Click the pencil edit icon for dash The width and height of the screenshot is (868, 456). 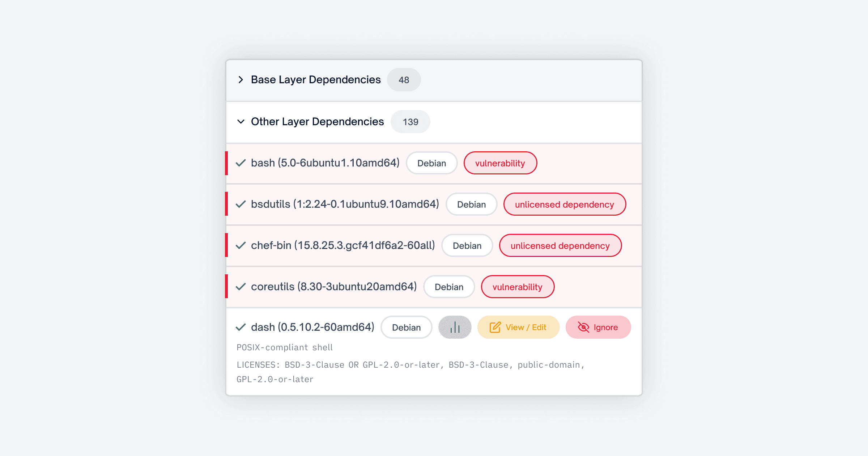[495, 328]
